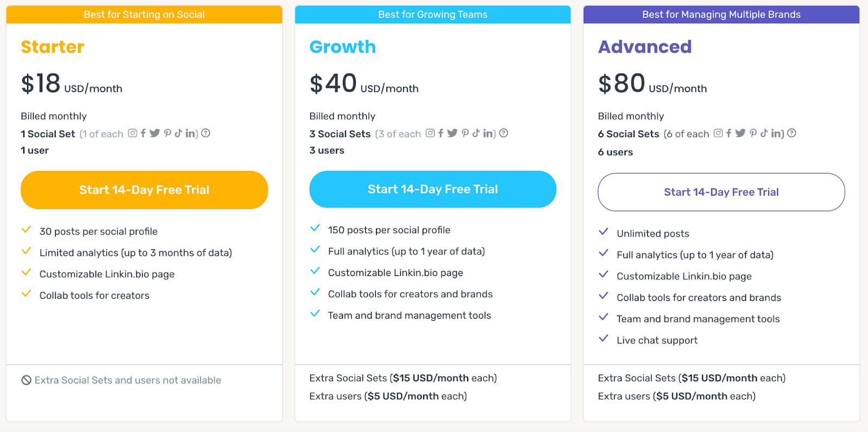This screenshot has width=868, height=432.
Task: Begin the Advanced plan 14-Day Free Trial
Action: [x=722, y=192]
